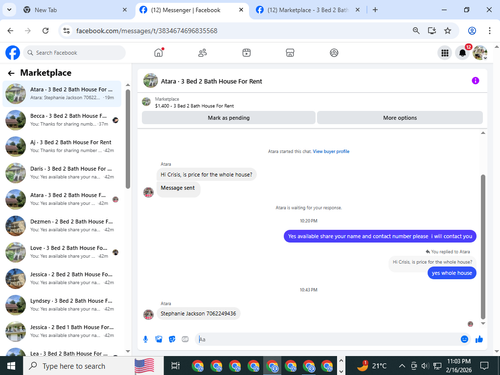
Task: Open the tab search dropdown arrow
Action: 9,10
